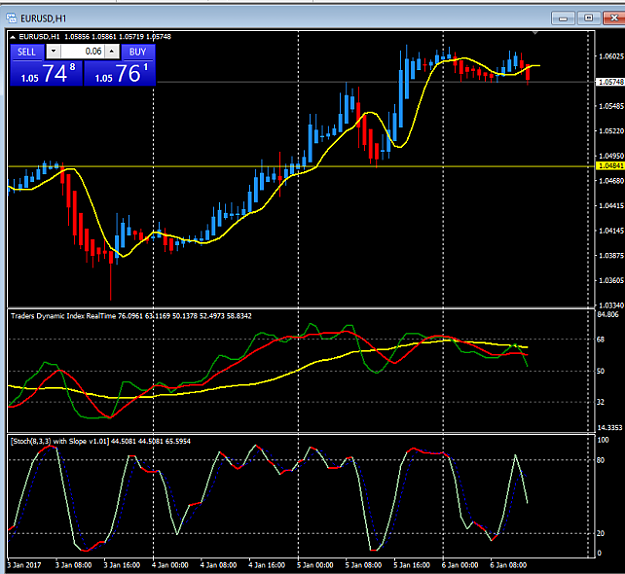Click the 6 Jan 08:00 time axis label
Image resolution: width=625 pixels, height=574 pixels.
[509, 565]
